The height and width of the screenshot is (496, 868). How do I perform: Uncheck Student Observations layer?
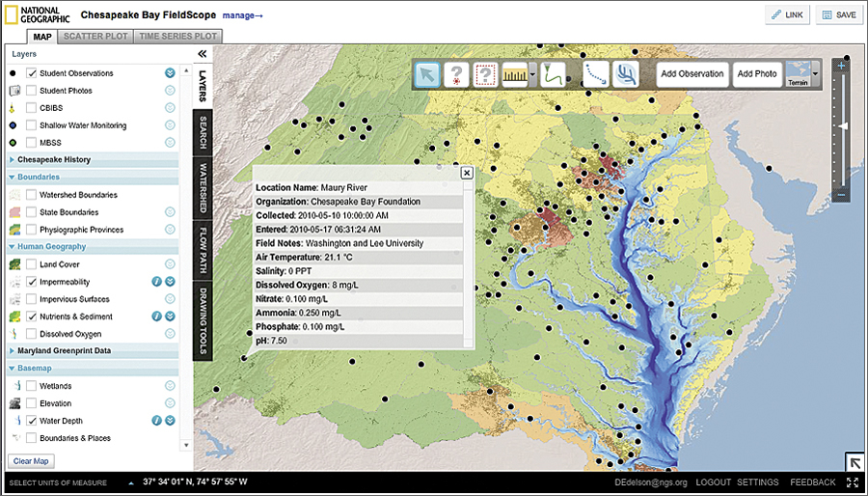32,73
